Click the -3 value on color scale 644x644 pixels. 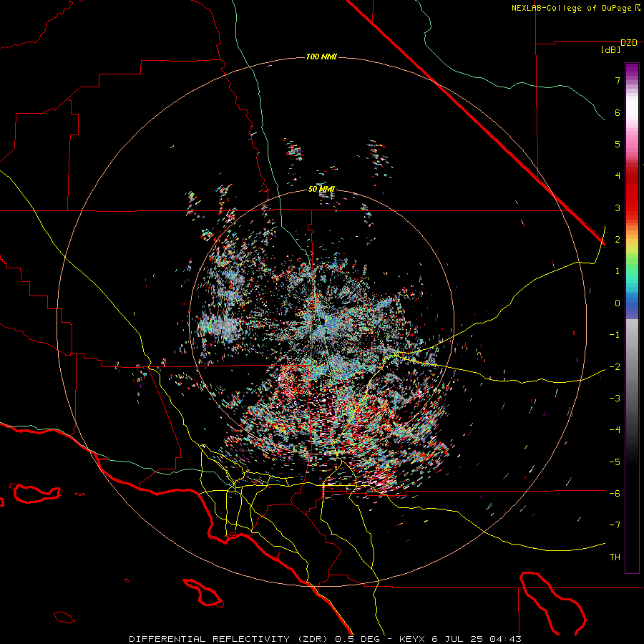615,398
